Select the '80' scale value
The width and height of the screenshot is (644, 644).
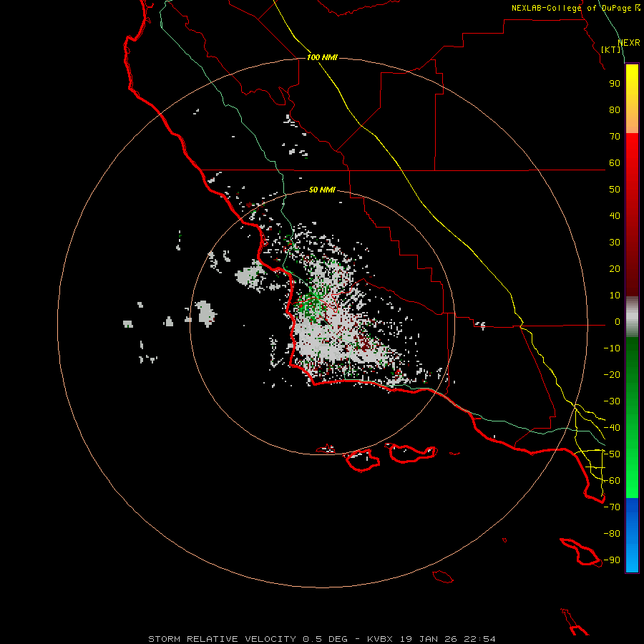click(615, 110)
